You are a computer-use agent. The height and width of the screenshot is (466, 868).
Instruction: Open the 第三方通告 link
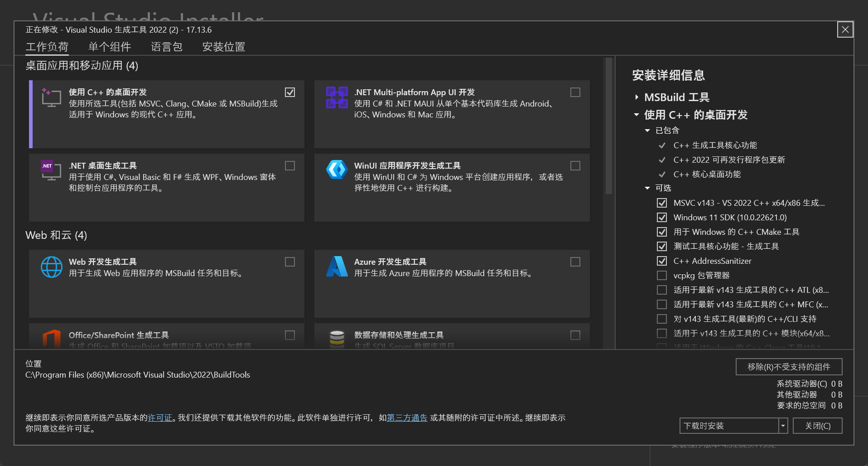coord(406,417)
